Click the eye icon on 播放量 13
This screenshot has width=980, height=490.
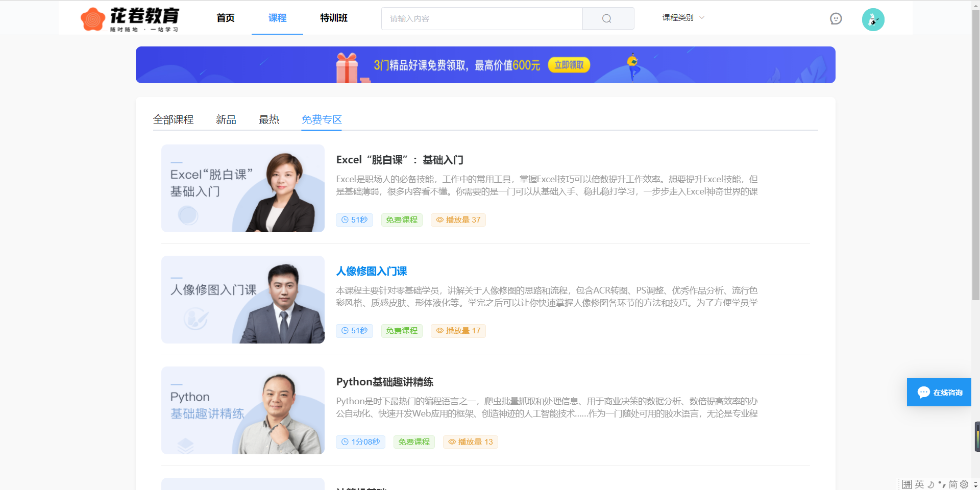click(452, 442)
